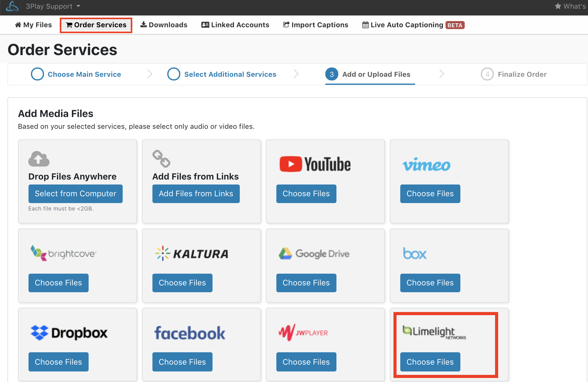Viewport: 588px width, 382px height.
Task: Choose files from Dropbox
Action: pos(59,362)
